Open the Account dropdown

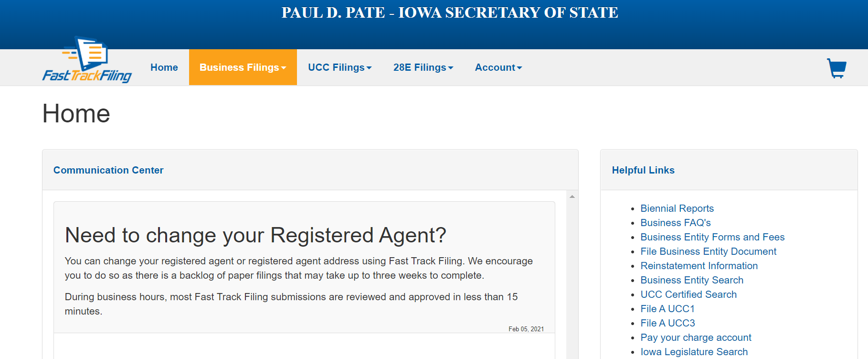tap(498, 67)
